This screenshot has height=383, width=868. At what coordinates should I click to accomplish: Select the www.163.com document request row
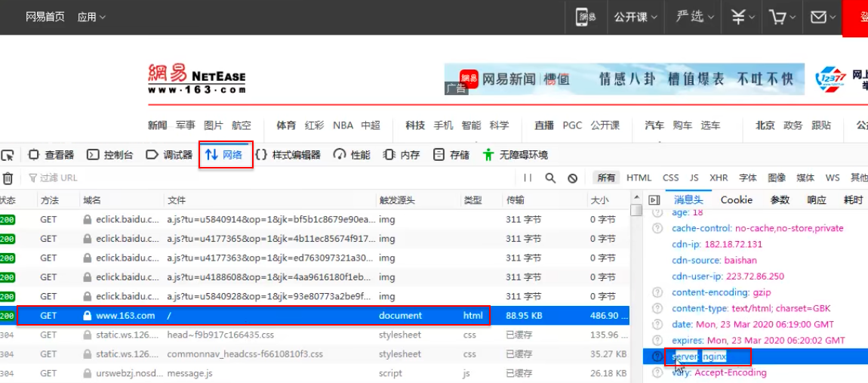pyautogui.click(x=315, y=315)
